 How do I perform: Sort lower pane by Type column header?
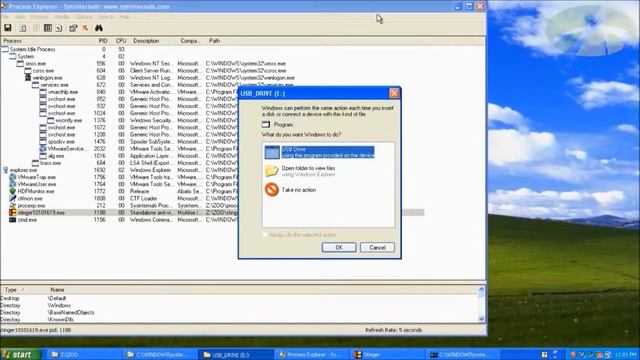coord(23,289)
